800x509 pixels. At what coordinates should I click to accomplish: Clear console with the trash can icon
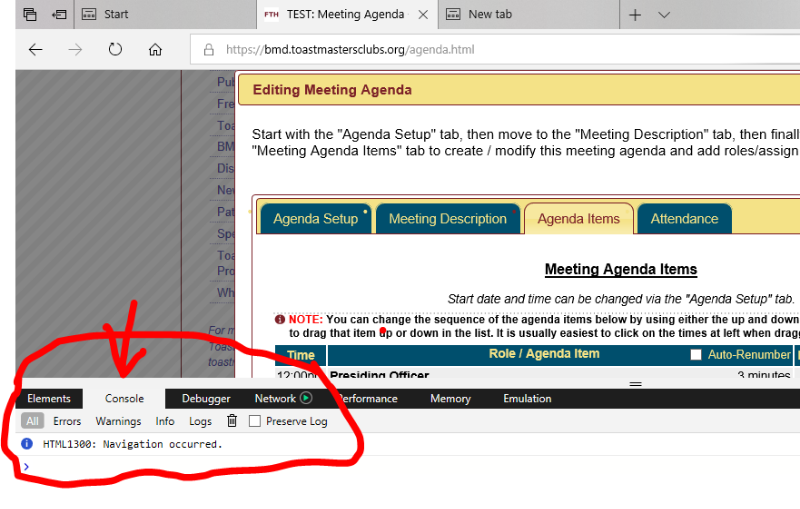tap(232, 422)
